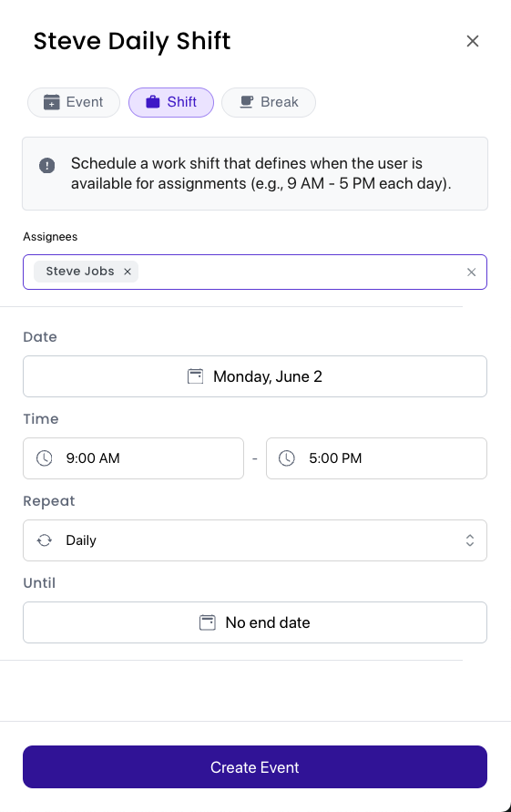Open the end time 5:00 PM picker

pyautogui.click(x=376, y=458)
